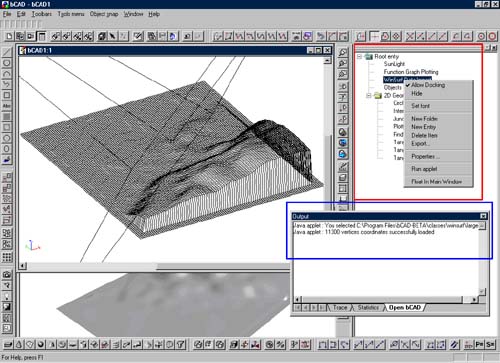The width and height of the screenshot is (500, 363).
Task: Click Output window horizontal scroll left arrow
Action: point(297,300)
